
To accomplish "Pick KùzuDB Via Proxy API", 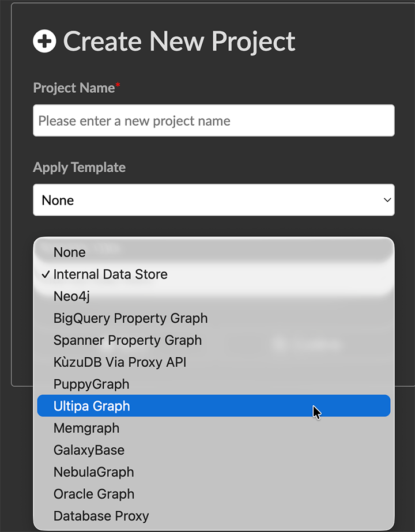I will 119,362.
